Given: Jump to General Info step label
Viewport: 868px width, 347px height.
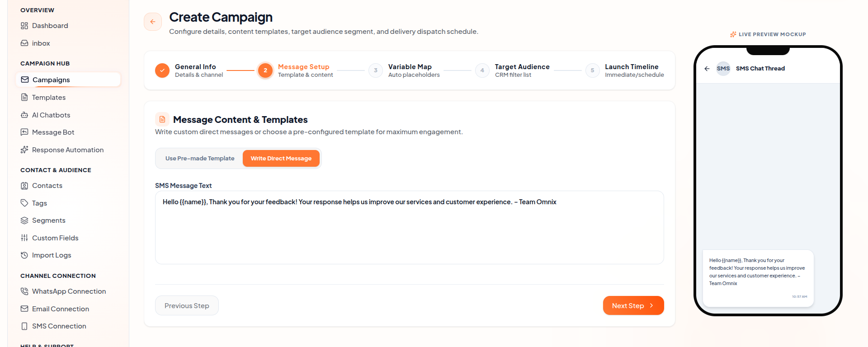Looking at the screenshot, I should coord(195,67).
